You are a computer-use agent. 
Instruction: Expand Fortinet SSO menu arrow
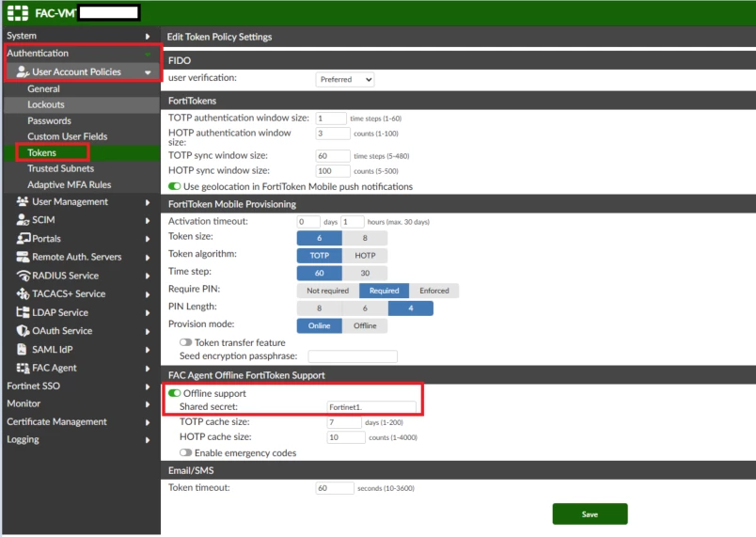pos(148,387)
